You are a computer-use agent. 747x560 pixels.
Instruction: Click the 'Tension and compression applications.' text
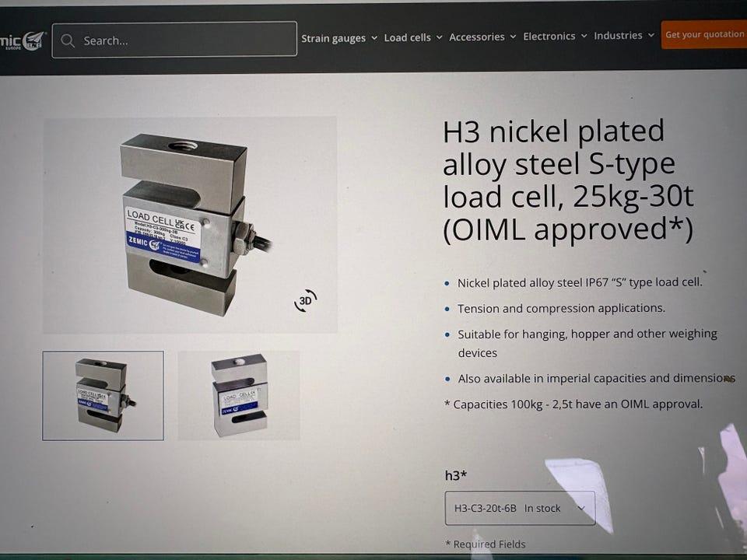coord(561,308)
